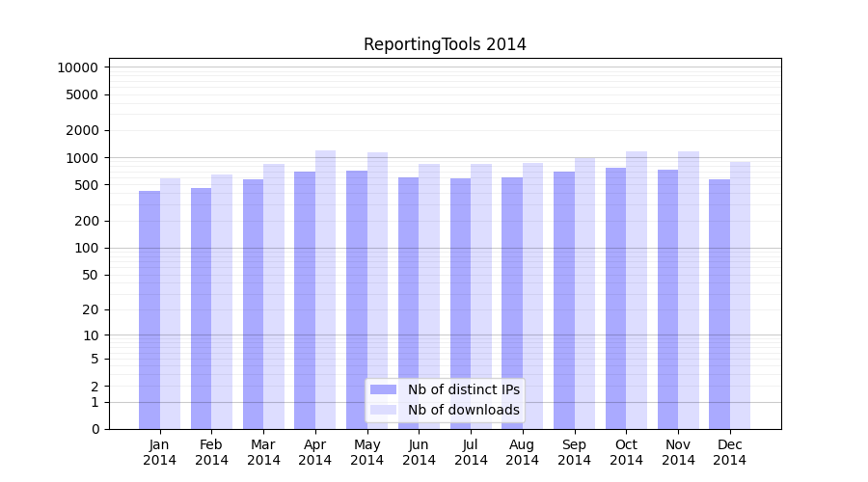The width and height of the screenshot is (868, 482).
Task: Select the 'Nb of distinct IPs' legend label
Action: (463, 389)
